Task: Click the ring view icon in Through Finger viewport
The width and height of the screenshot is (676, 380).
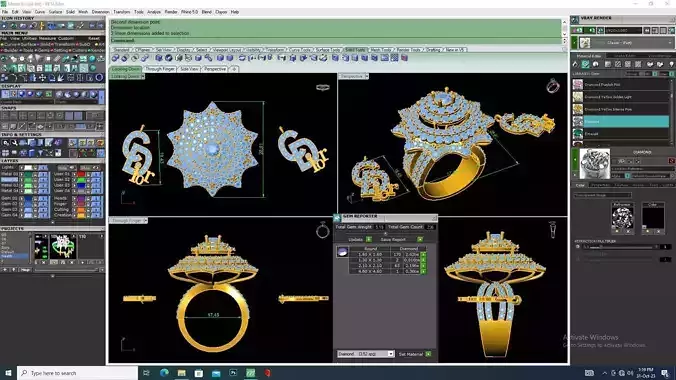Action: (322, 230)
